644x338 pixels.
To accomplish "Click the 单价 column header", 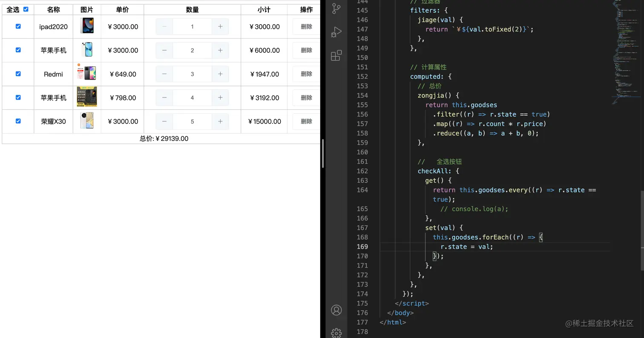I will tap(122, 9).
